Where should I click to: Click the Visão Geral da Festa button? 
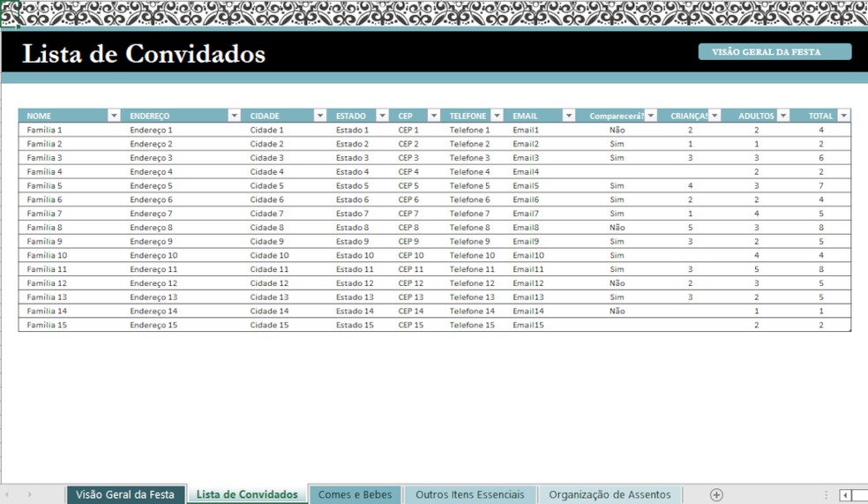[x=774, y=51]
